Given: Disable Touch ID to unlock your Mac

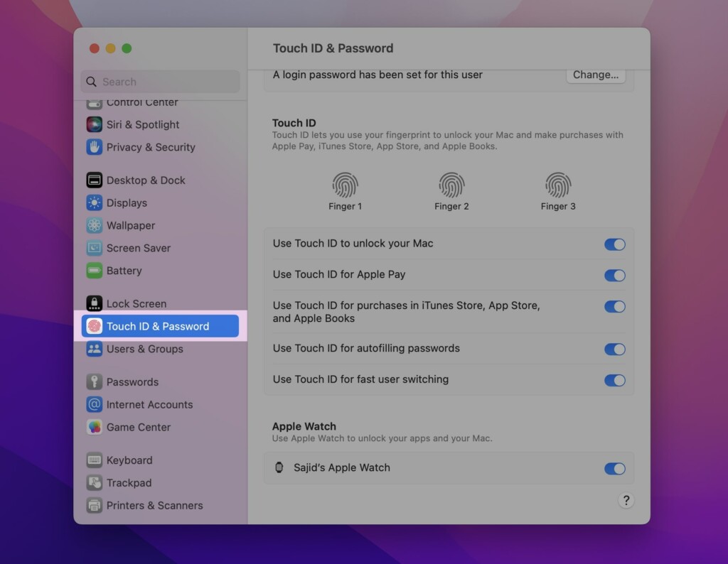Looking at the screenshot, I should click(614, 244).
